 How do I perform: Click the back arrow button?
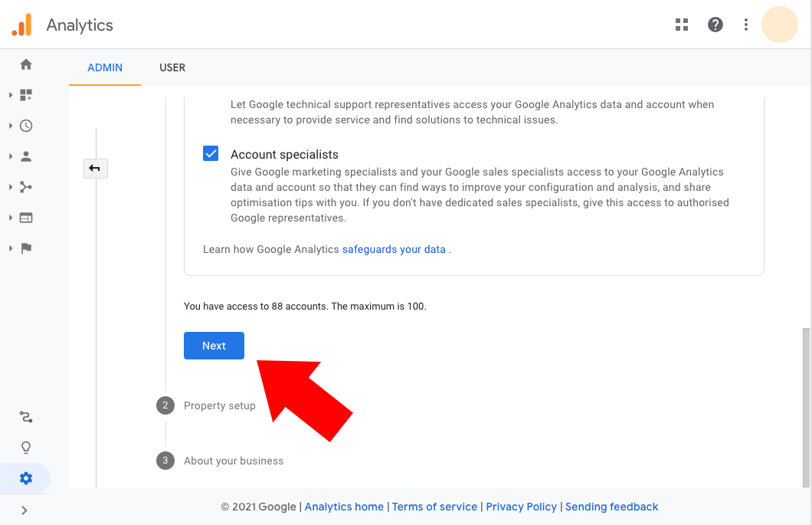(x=95, y=169)
